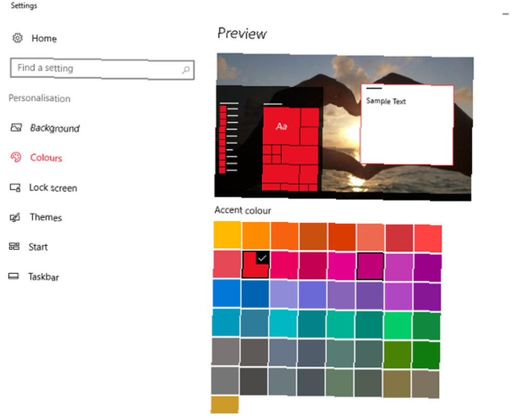This screenshot has width=514, height=420.
Task: Open the Home settings page
Action: coord(44,39)
